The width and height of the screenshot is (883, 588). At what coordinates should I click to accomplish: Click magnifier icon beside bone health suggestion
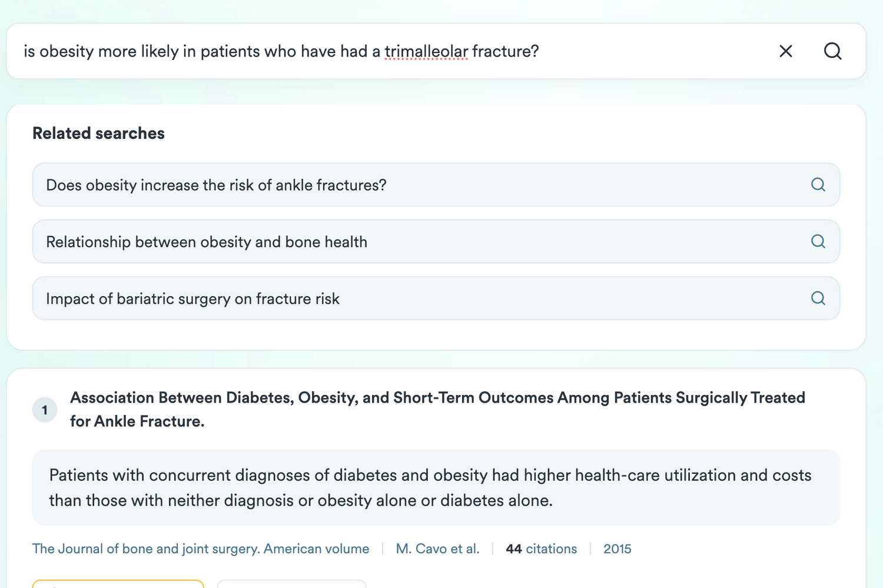click(x=818, y=241)
